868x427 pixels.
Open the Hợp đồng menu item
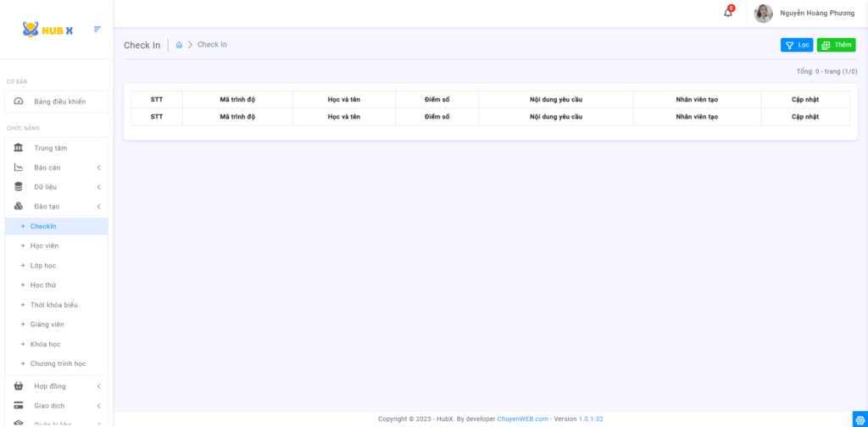[x=57, y=386]
